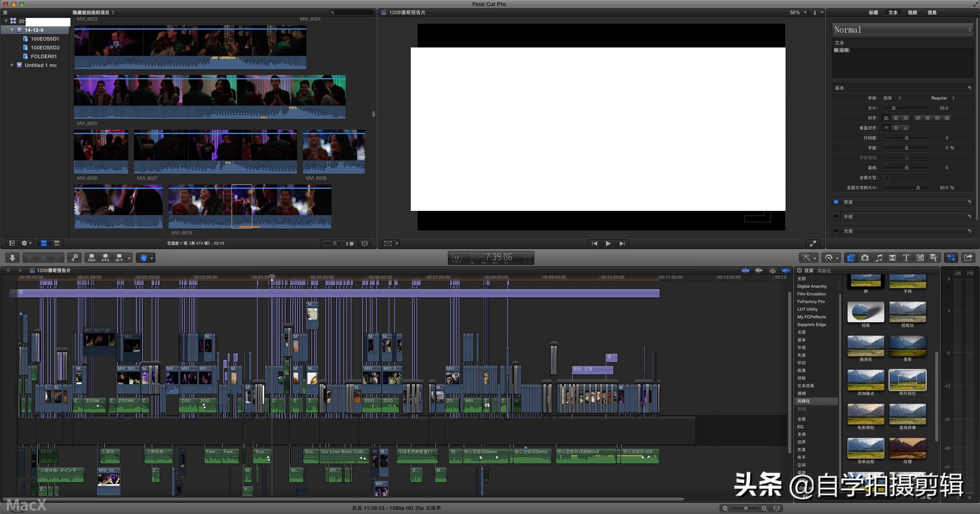Open the enhancements magic wand menu
980x514 pixels.
pyautogui.click(x=808, y=258)
